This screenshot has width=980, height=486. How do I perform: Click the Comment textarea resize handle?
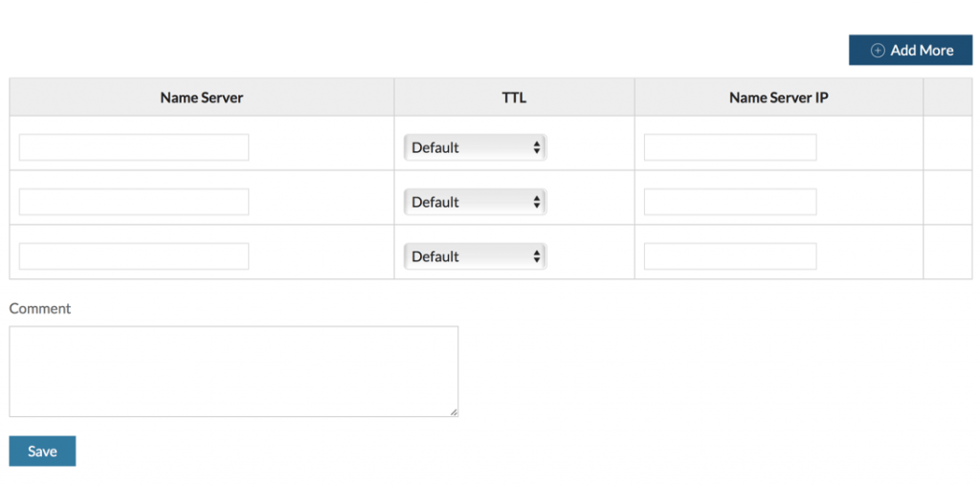453,412
